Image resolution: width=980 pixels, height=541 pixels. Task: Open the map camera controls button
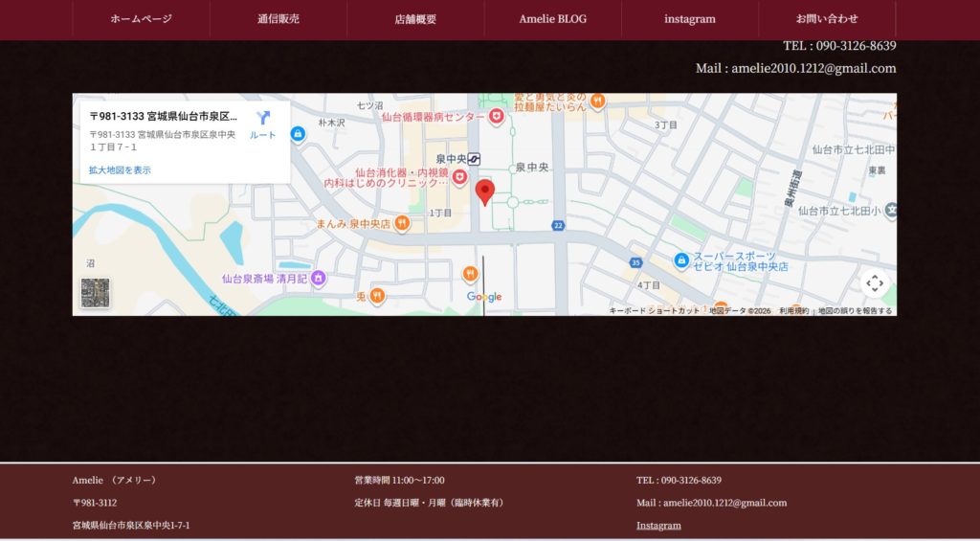point(874,283)
